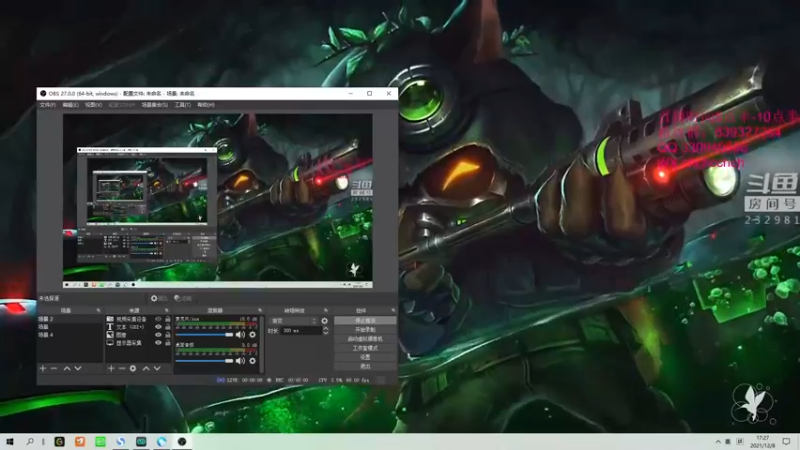Pop out the 混音器 dock using its header icon
800x450 pixels.
tap(260, 310)
